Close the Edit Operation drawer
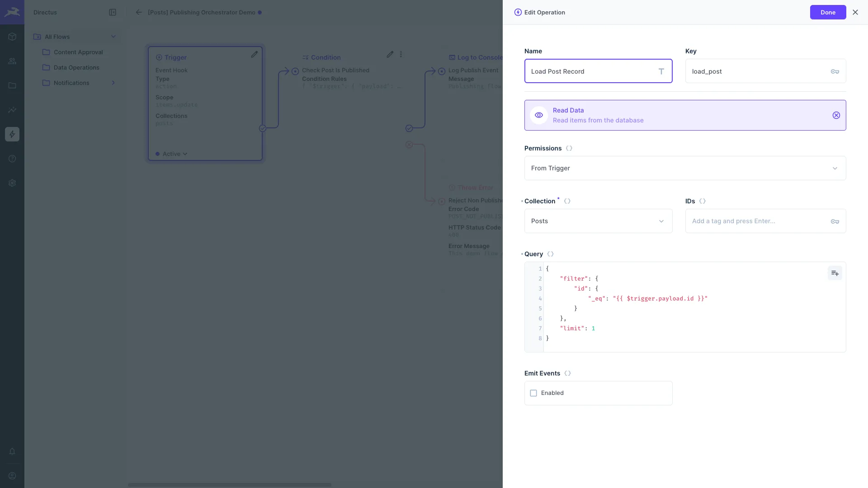 point(855,12)
